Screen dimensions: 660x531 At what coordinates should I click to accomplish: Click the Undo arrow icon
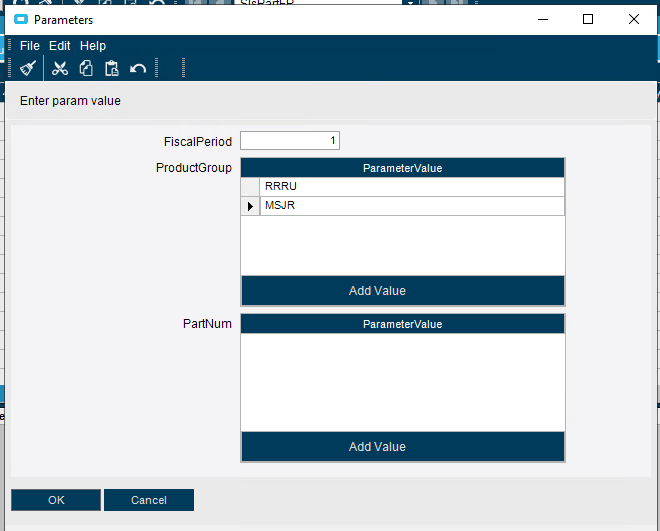pyautogui.click(x=138, y=68)
